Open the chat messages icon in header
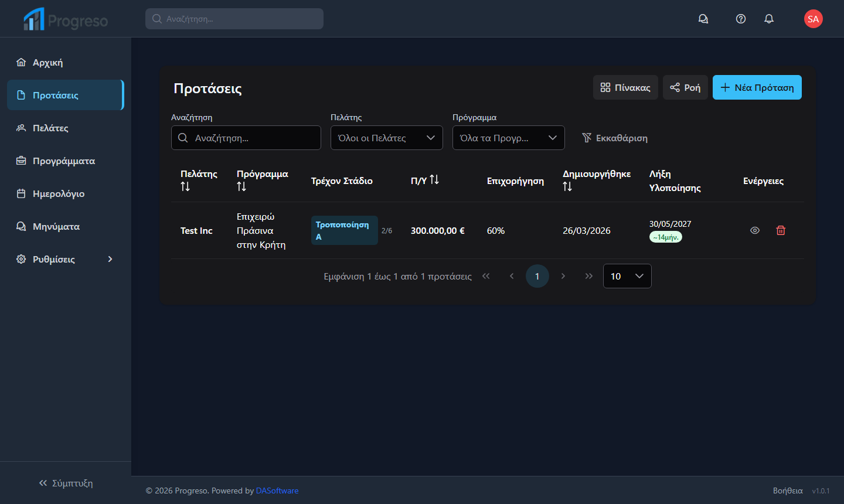 pyautogui.click(x=703, y=19)
